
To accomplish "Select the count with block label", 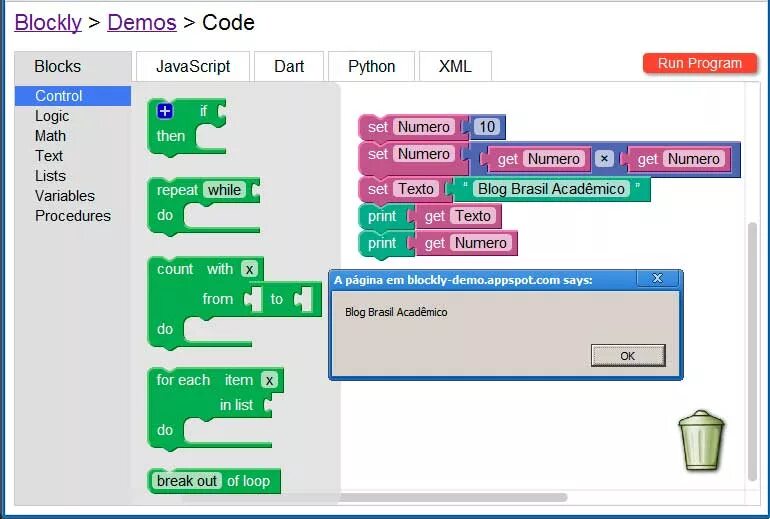I will [175, 269].
